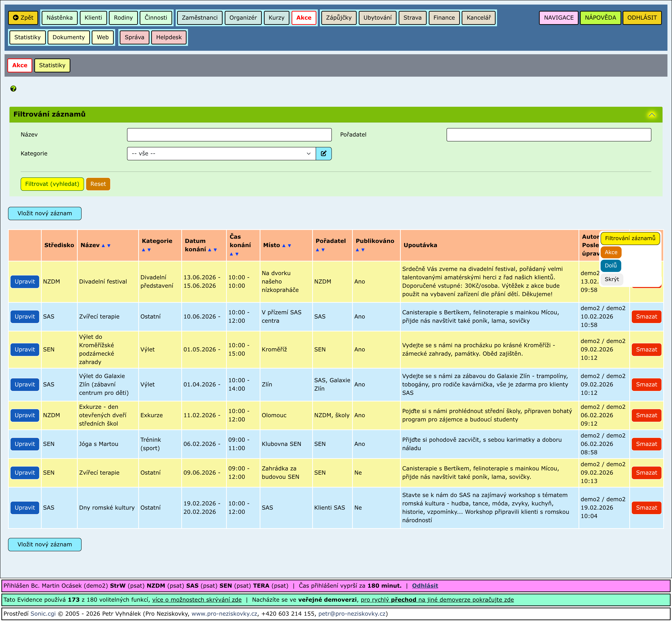Delete the Dny romské kultury record
This screenshot has width=672, height=630.
[x=646, y=507]
